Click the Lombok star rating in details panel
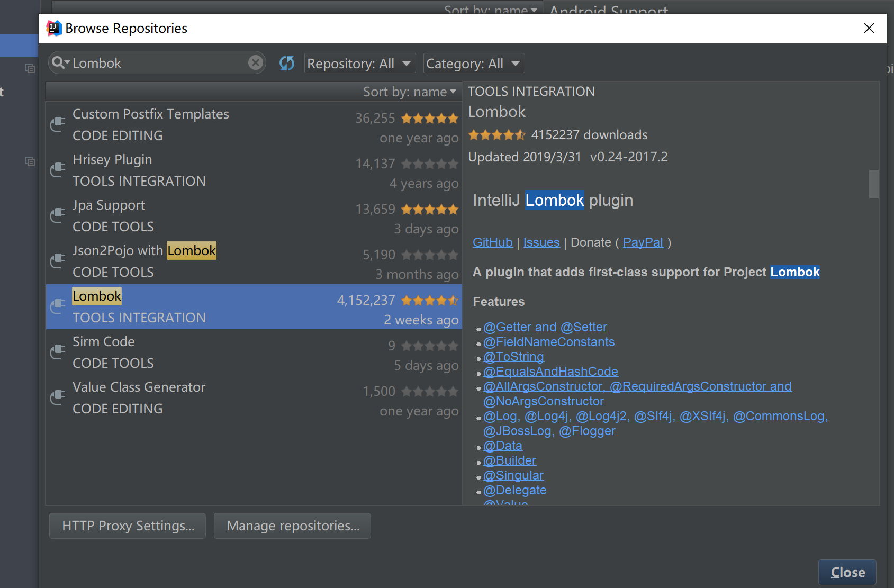The width and height of the screenshot is (894, 588). click(x=496, y=135)
